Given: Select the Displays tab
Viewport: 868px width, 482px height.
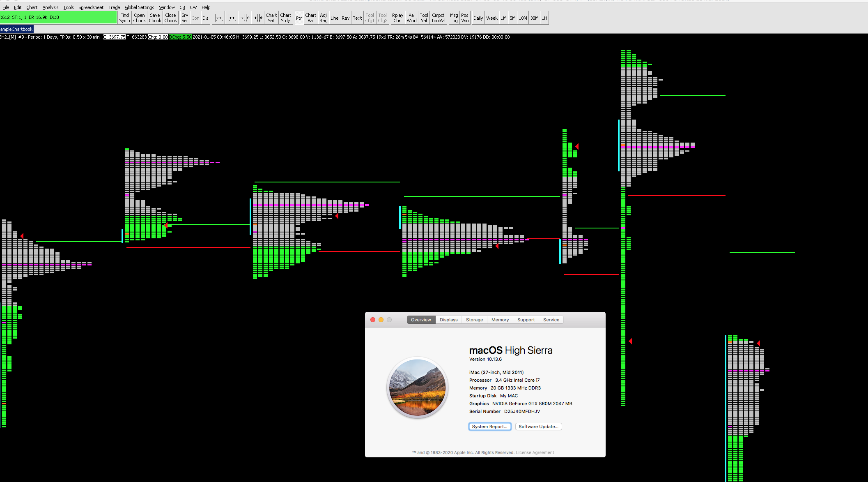Looking at the screenshot, I should (448, 320).
